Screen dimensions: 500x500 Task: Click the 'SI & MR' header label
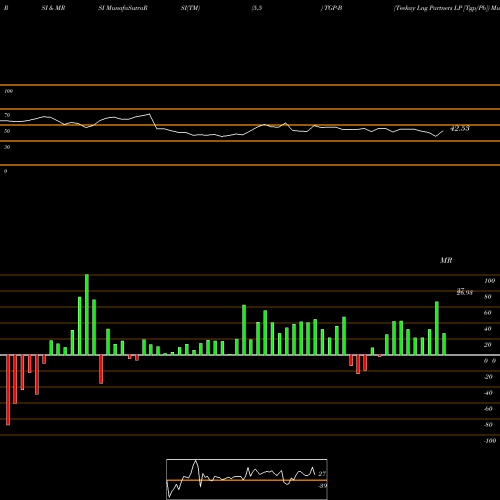tap(53, 8)
